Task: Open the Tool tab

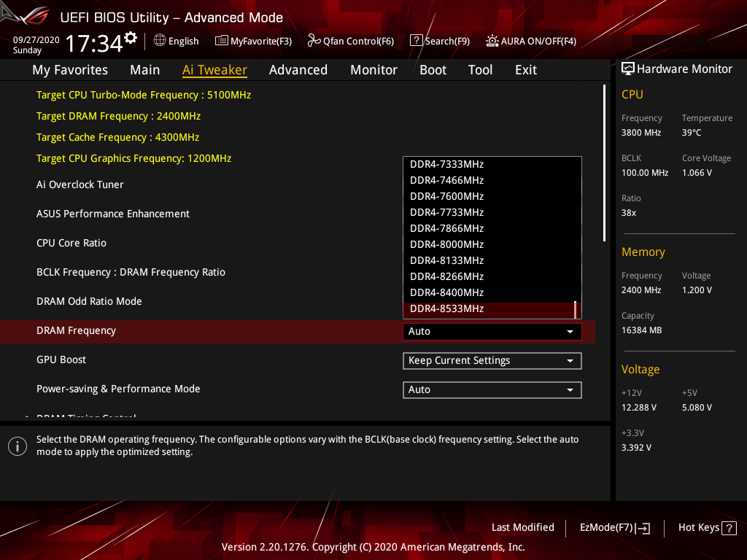Action: click(x=480, y=70)
